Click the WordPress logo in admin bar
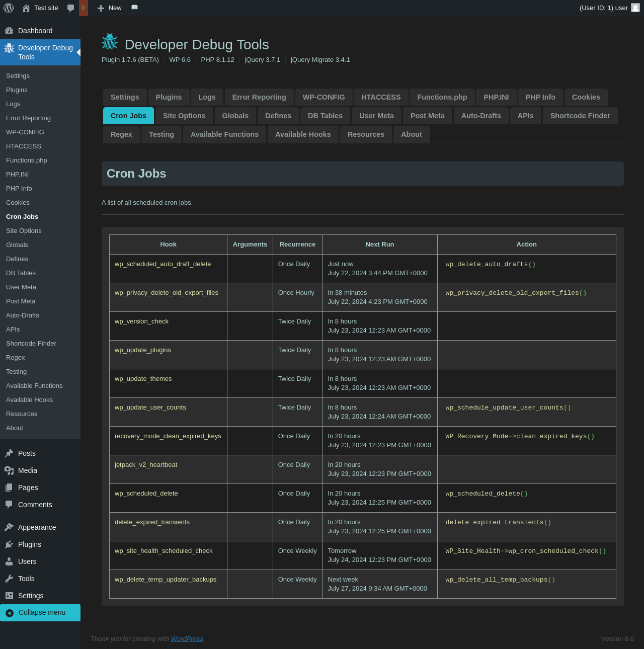This screenshot has width=644, height=649. coord(9,8)
